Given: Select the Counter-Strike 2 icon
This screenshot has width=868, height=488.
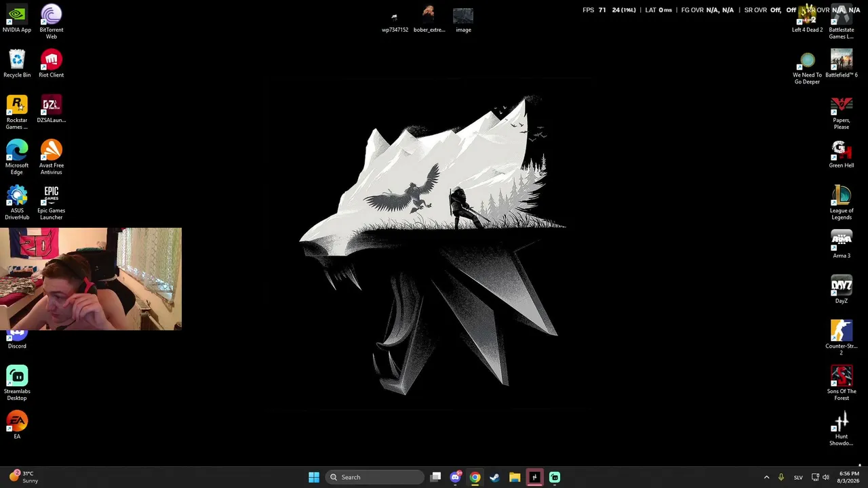Looking at the screenshot, I should 842,338.
